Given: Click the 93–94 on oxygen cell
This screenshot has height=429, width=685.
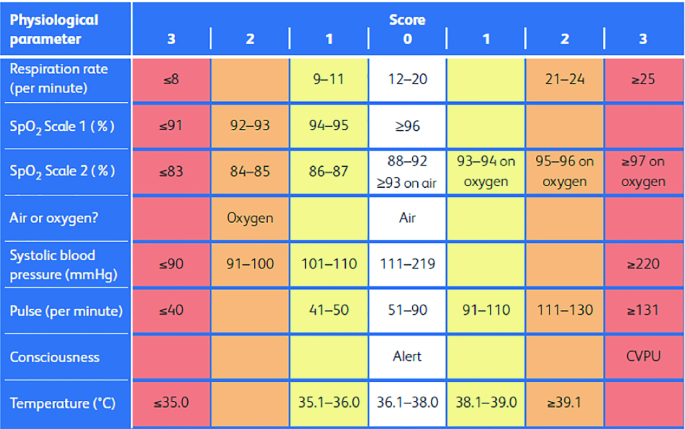Looking at the screenshot, I should (x=486, y=171).
